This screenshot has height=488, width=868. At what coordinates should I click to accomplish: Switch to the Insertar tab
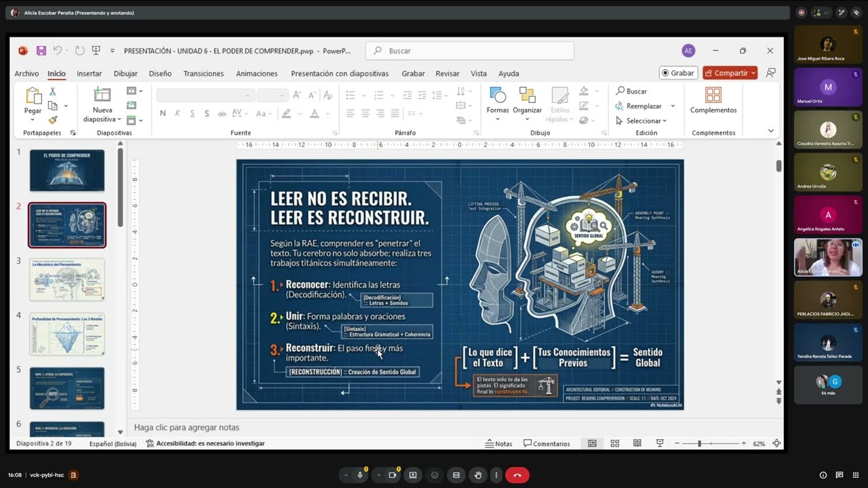tap(90, 73)
